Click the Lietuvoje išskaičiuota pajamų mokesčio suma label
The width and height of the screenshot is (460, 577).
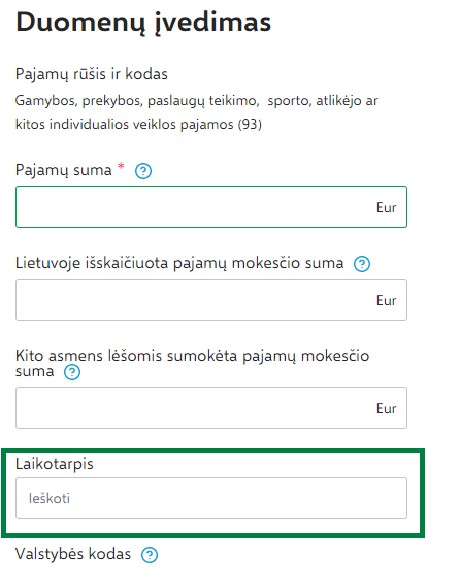tap(179, 263)
